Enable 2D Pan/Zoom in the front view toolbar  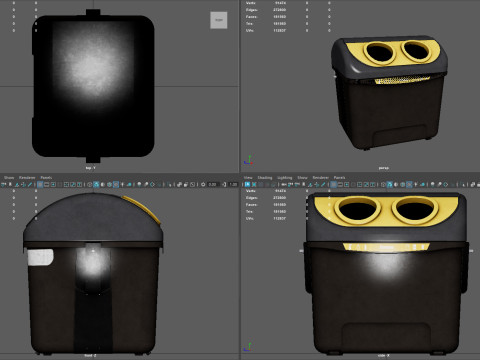coord(24,184)
